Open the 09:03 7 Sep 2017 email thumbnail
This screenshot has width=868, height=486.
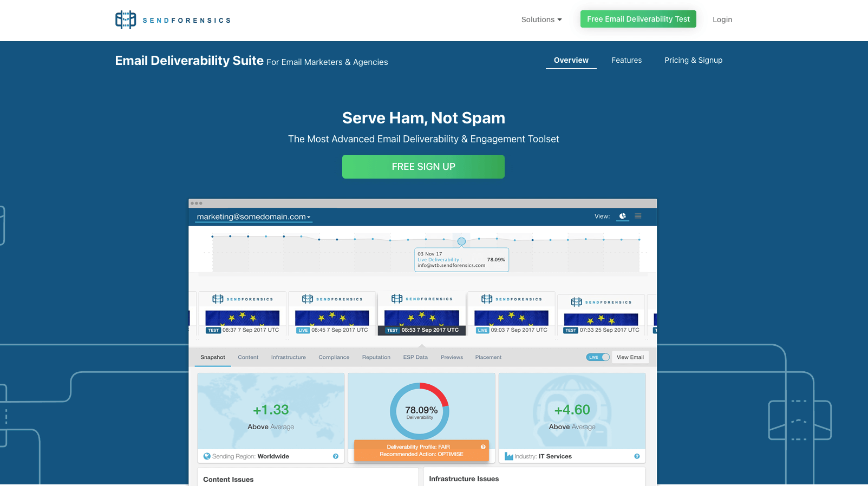pos(511,314)
